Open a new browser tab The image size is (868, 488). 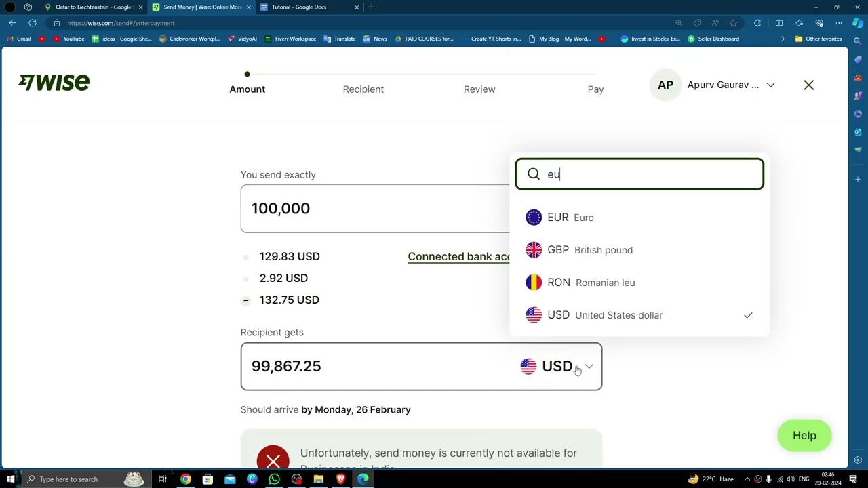[372, 7]
